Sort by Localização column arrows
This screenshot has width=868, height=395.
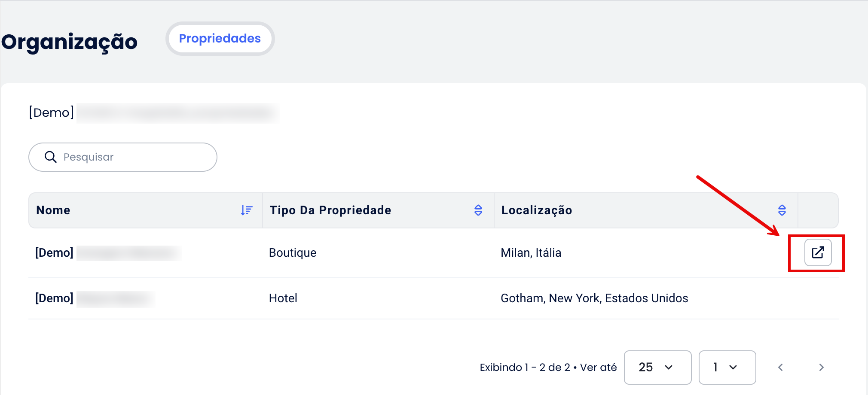pyautogui.click(x=782, y=210)
